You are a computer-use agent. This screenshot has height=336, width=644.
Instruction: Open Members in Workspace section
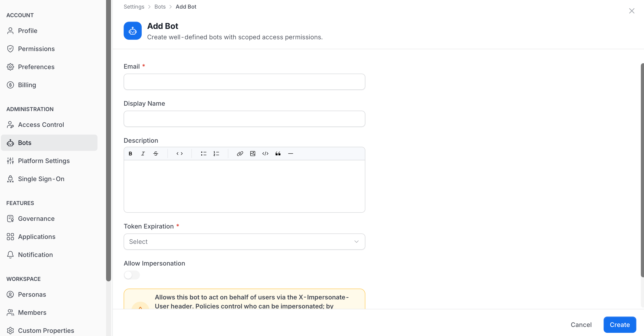tap(49, 313)
